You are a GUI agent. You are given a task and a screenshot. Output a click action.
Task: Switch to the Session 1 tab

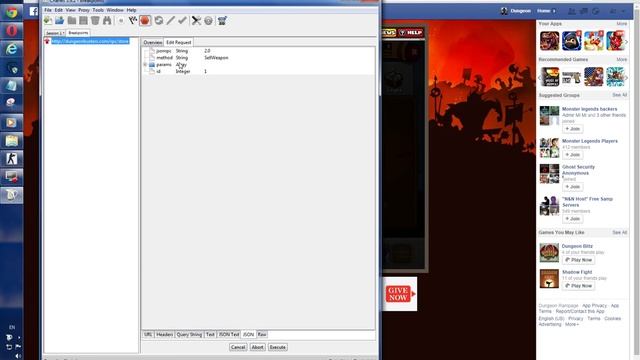[55, 33]
